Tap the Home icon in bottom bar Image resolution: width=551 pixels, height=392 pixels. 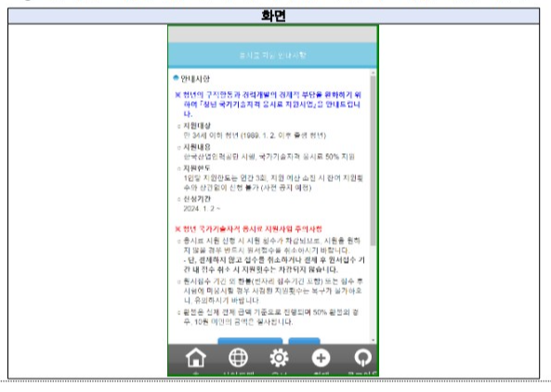[196, 358]
